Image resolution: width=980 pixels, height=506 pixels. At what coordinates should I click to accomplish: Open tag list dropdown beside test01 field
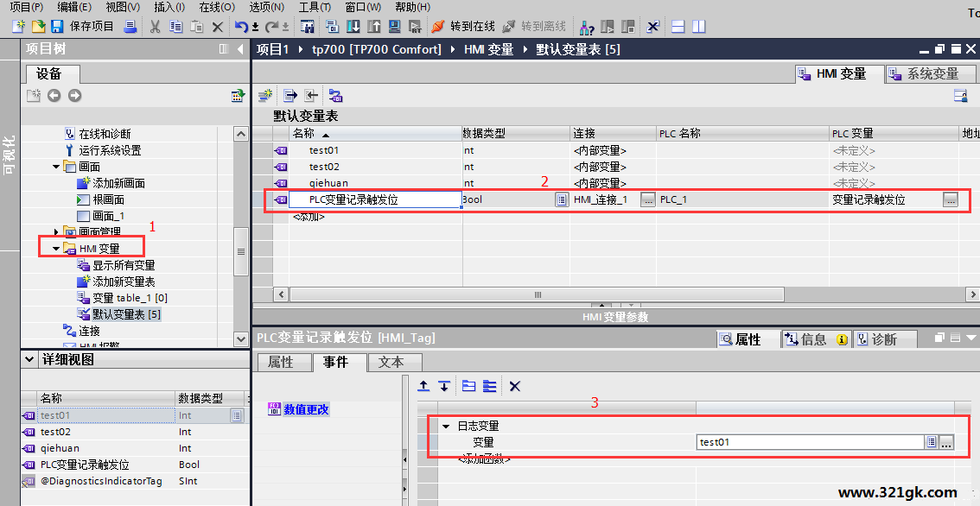coord(932,442)
